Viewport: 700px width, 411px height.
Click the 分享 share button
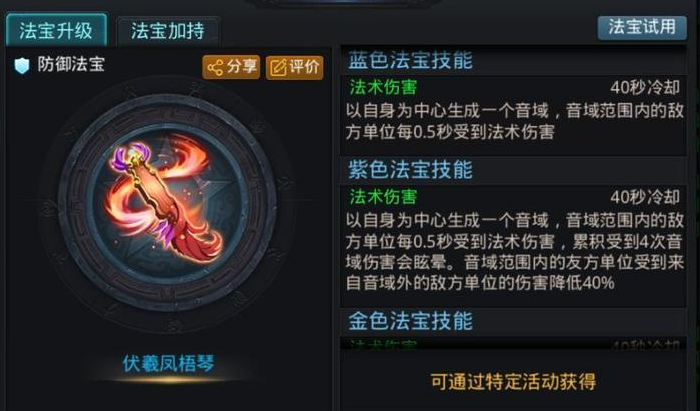[231, 67]
